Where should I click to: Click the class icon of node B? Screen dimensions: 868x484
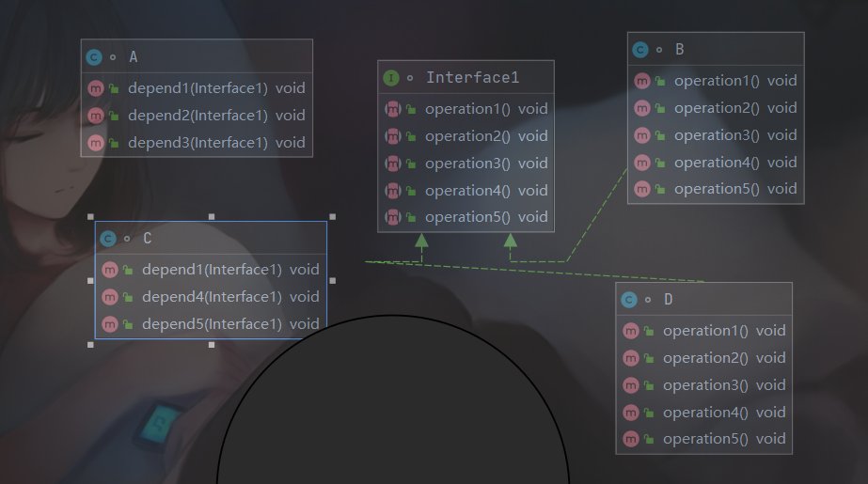click(x=640, y=50)
